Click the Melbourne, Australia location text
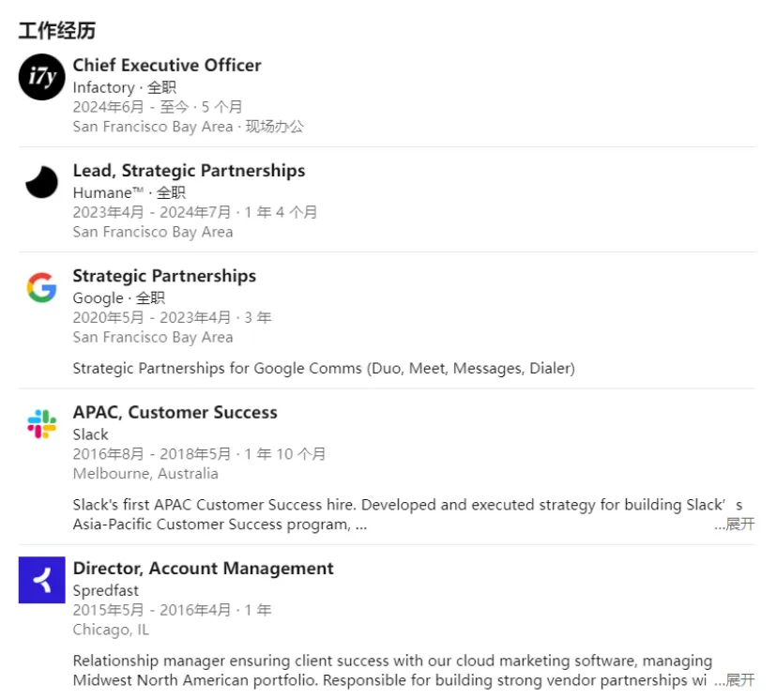Viewport: 777px width, 700px height. [x=145, y=474]
